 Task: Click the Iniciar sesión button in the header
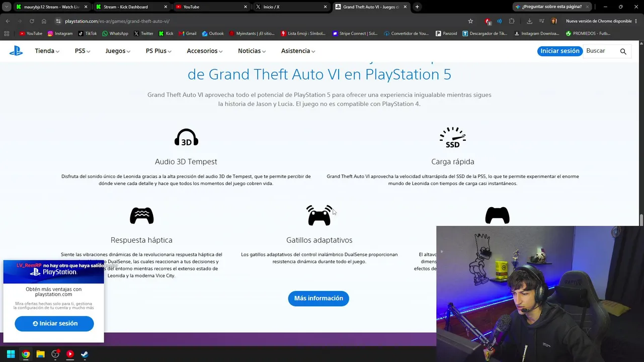[559, 51]
